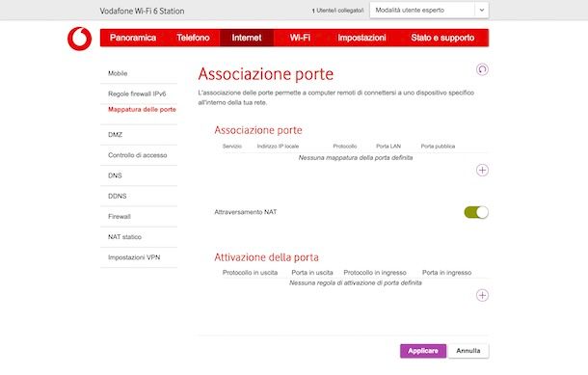
Task: Open DMZ settings in the sidebar
Action: 139,135
